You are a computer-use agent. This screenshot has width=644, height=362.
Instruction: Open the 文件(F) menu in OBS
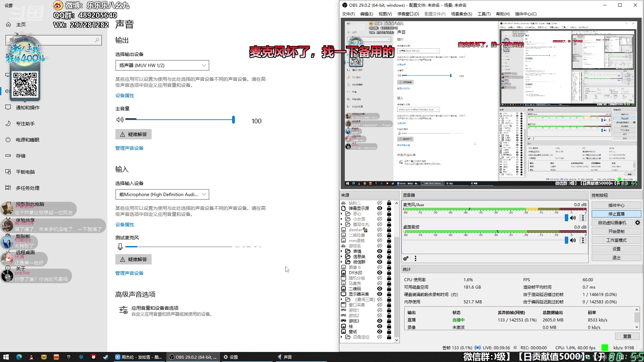coord(348,14)
